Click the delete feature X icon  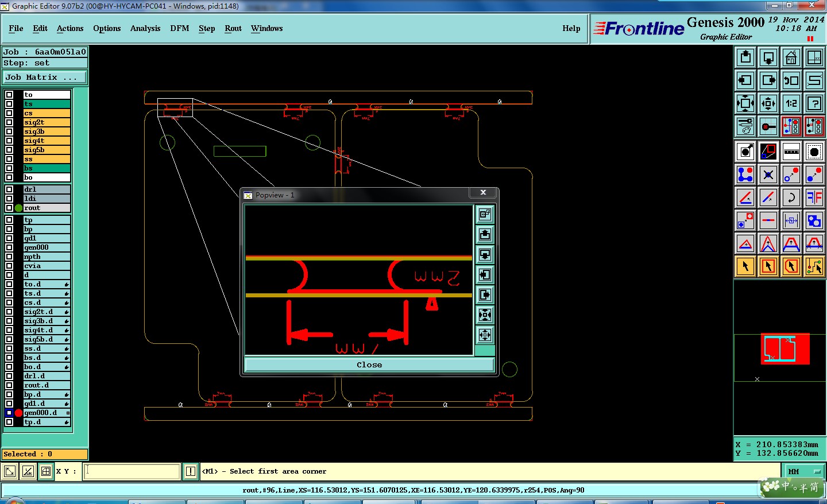point(768,175)
